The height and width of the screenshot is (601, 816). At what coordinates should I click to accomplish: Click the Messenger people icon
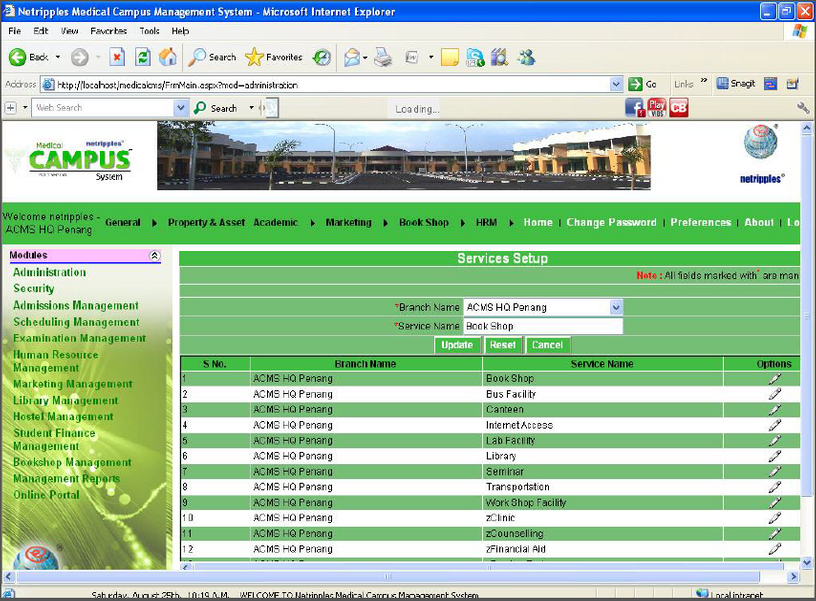(526, 57)
